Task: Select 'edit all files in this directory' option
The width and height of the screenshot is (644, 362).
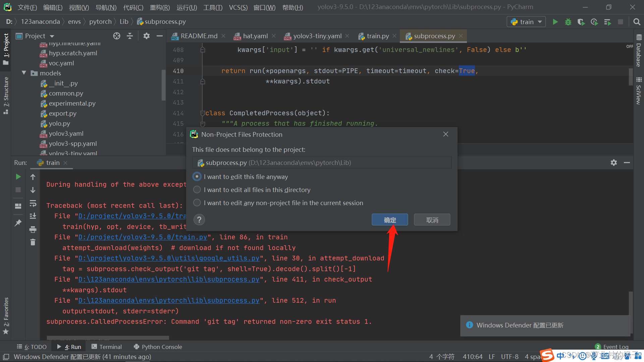Action: click(197, 190)
